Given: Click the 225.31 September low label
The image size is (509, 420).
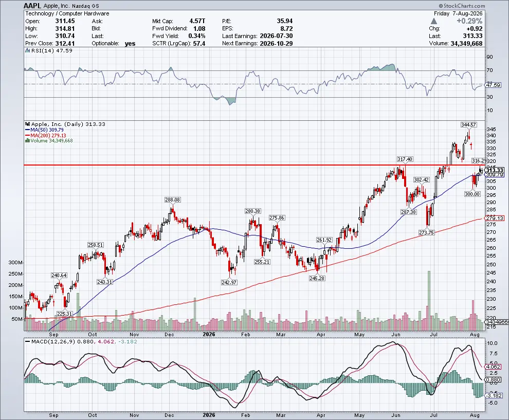Looking at the screenshot, I should click(64, 314).
